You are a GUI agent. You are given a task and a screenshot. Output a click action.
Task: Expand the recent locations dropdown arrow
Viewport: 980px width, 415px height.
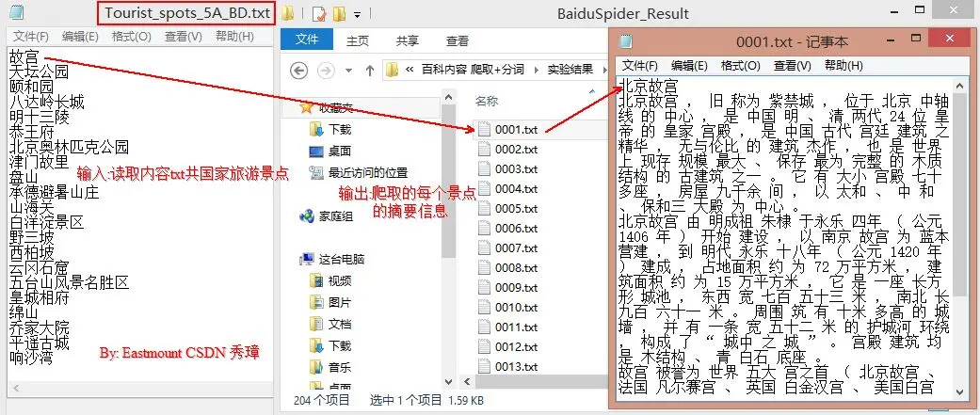point(348,70)
